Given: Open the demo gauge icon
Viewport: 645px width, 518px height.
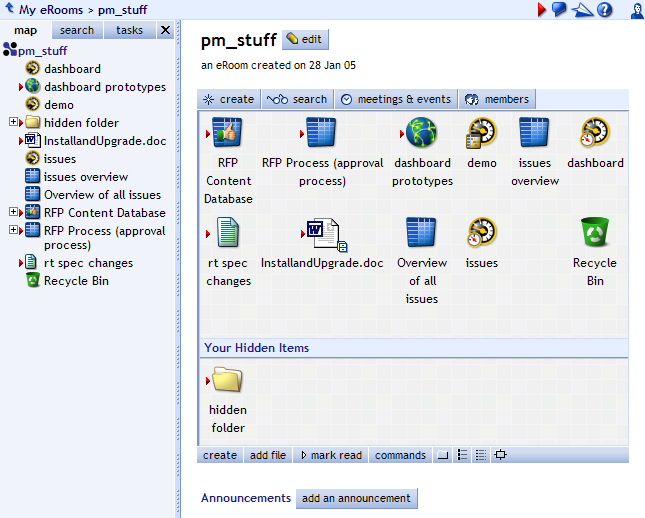Looking at the screenshot, I should (481, 133).
